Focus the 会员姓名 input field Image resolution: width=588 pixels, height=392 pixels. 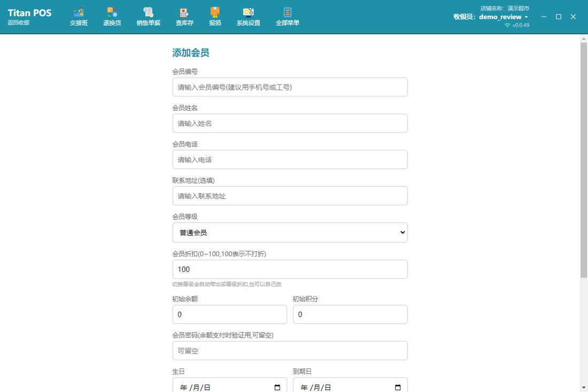coord(290,124)
